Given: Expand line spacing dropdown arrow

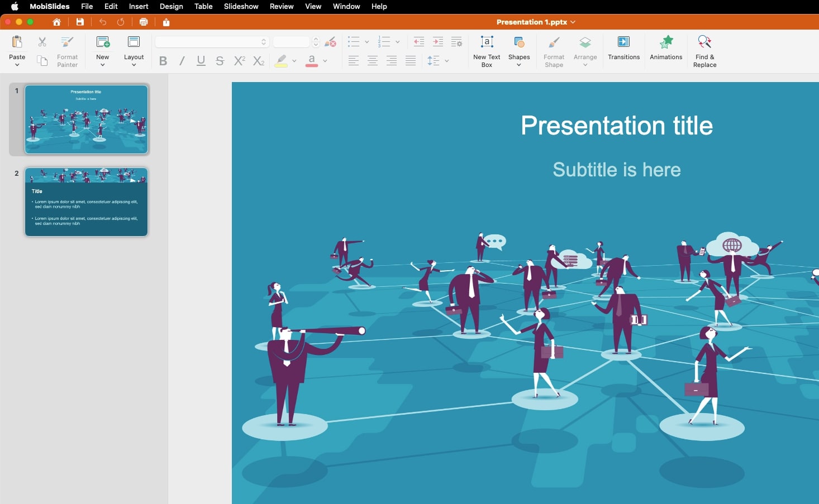Looking at the screenshot, I should pos(447,61).
